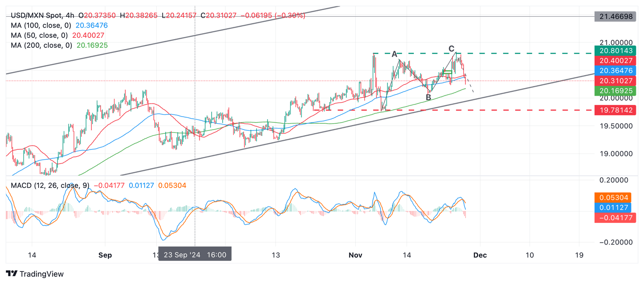Click the gray 21.46698 price label
Viewport: 644px width, 284px height.
coord(615,17)
